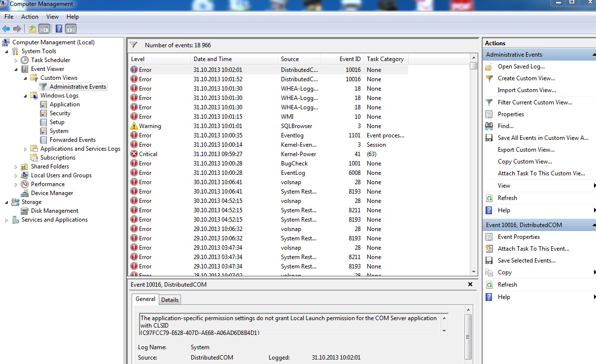
Task: Sort events by Level column header
Action: (x=159, y=59)
